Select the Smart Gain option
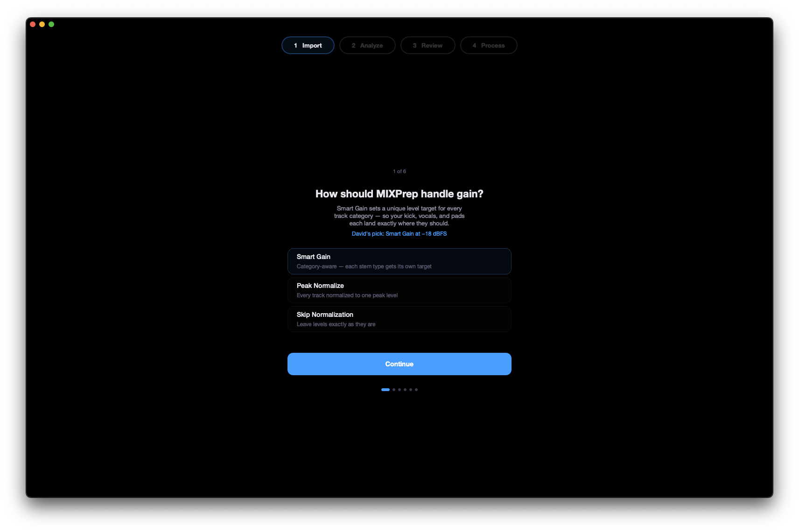Viewport: 799px width, 532px height. 399,261
